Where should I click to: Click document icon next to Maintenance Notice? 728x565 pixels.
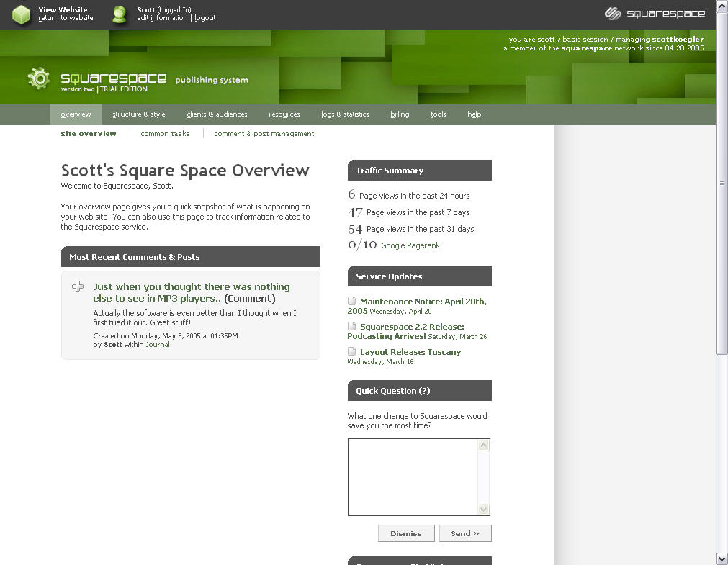(352, 302)
